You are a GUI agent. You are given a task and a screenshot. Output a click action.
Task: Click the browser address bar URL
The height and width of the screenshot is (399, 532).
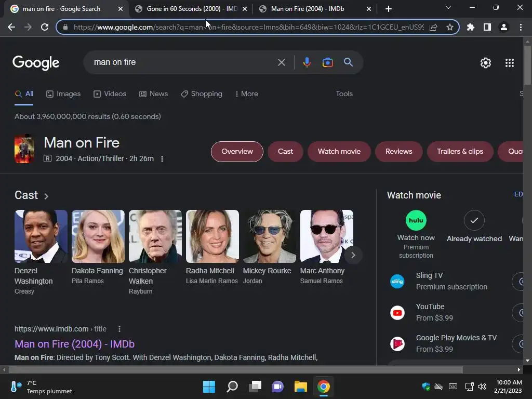pyautogui.click(x=248, y=27)
